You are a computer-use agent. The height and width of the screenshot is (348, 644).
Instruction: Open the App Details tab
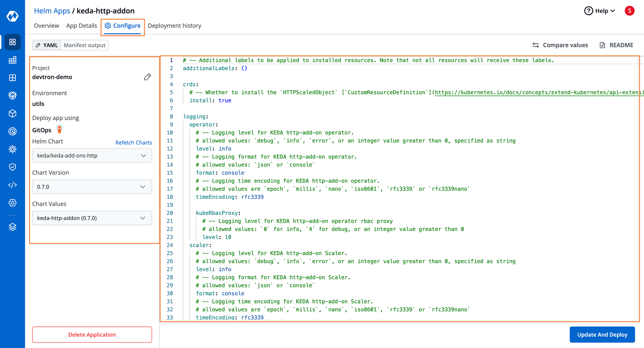(x=81, y=26)
